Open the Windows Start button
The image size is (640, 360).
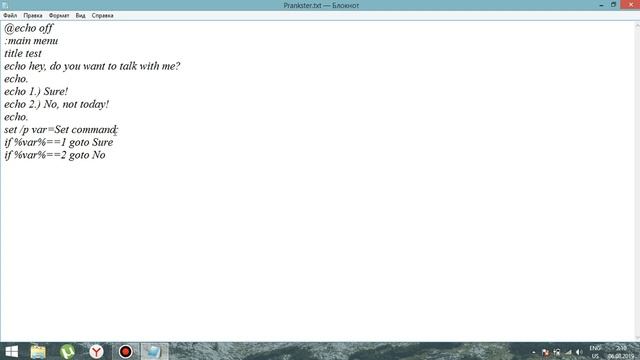pos(11,351)
